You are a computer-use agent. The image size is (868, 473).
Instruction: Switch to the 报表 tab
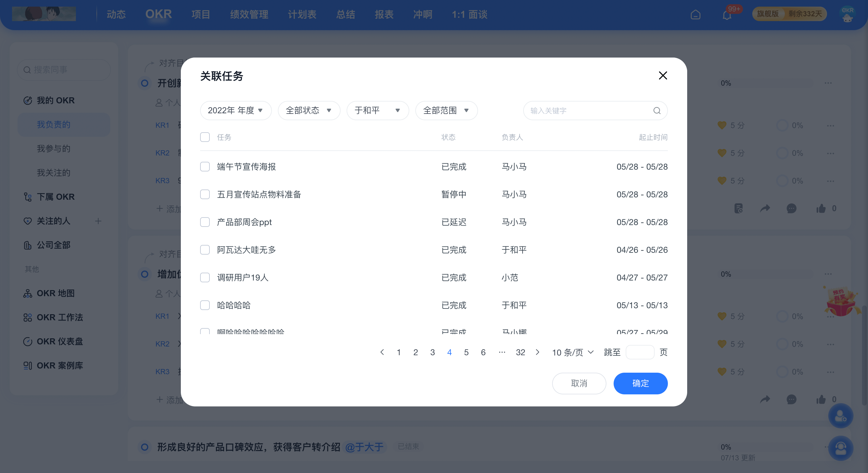(384, 14)
